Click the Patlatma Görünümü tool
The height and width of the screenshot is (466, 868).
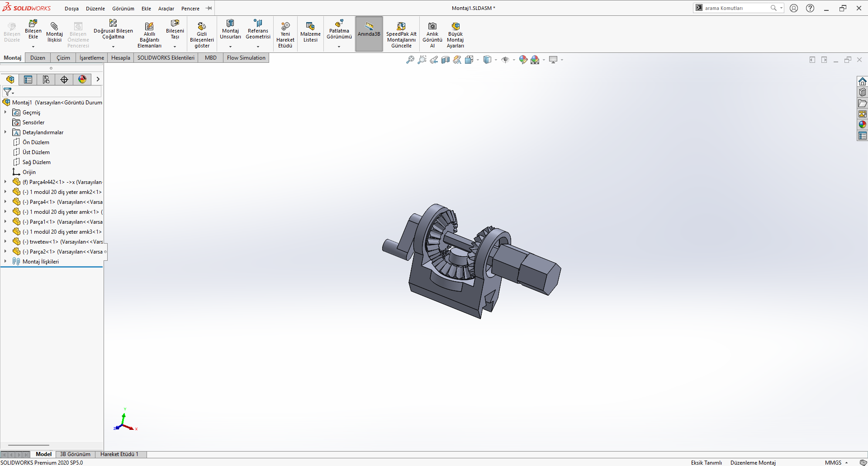(x=339, y=30)
